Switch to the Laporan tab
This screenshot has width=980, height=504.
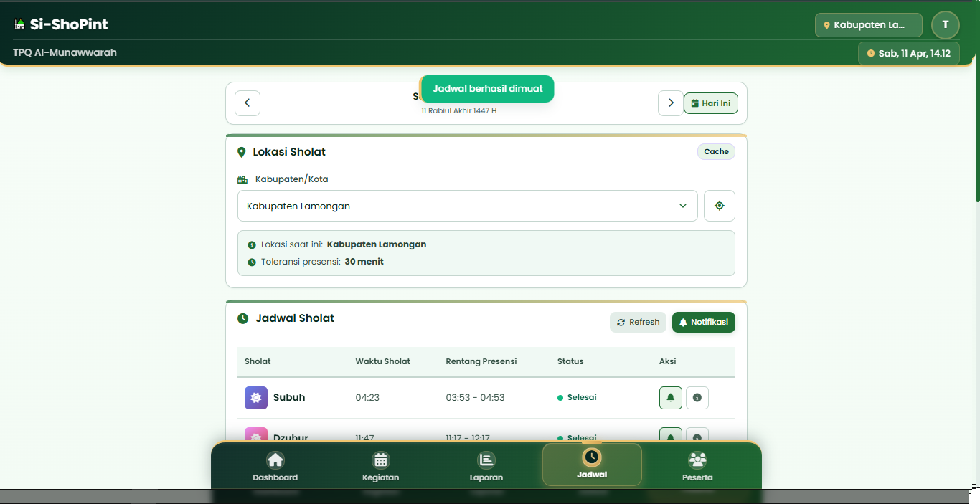[x=486, y=466]
